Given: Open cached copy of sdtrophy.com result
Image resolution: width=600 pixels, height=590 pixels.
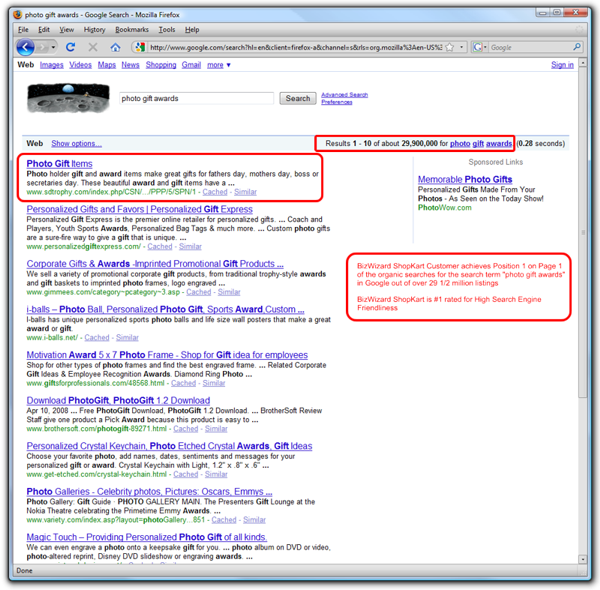Looking at the screenshot, I should (x=215, y=192).
